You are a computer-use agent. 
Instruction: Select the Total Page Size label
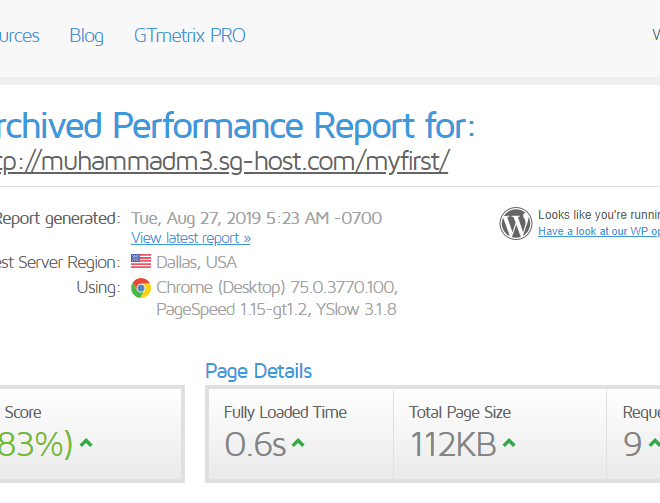point(460,413)
